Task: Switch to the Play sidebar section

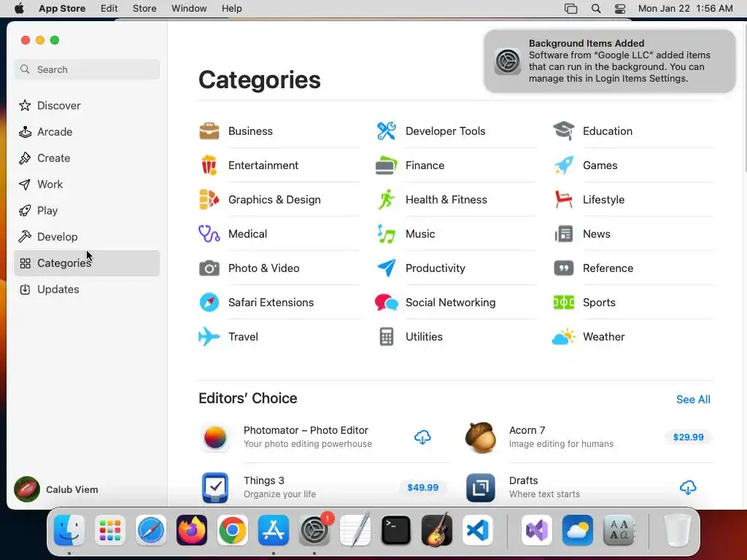Action: click(87, 211)
